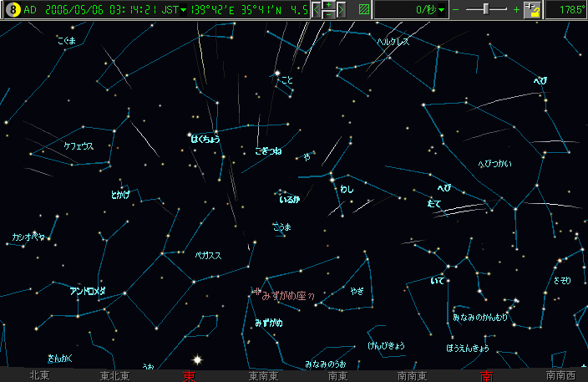The image size is (588, 382).
Task: Click the green hatched square icon
Action: point(362,10)
